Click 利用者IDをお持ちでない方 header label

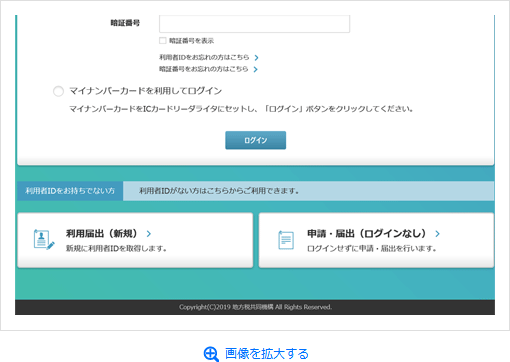(70, 191)
